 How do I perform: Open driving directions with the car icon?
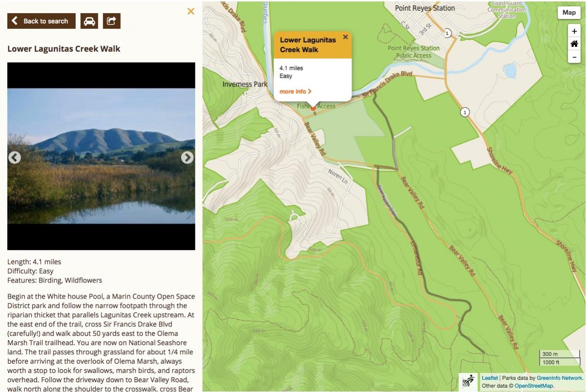(x=89, y=21)
